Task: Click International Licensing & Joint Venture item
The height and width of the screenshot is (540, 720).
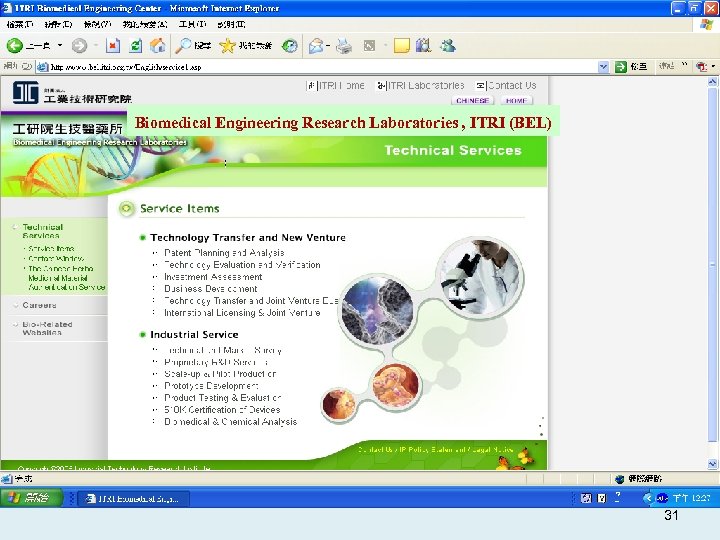Action: pos(242,313)
